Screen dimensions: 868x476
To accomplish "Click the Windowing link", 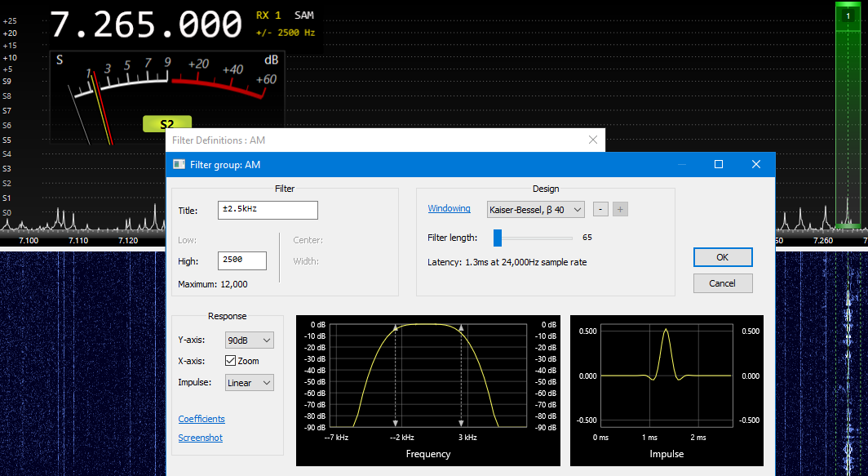I will coord(449,208).
